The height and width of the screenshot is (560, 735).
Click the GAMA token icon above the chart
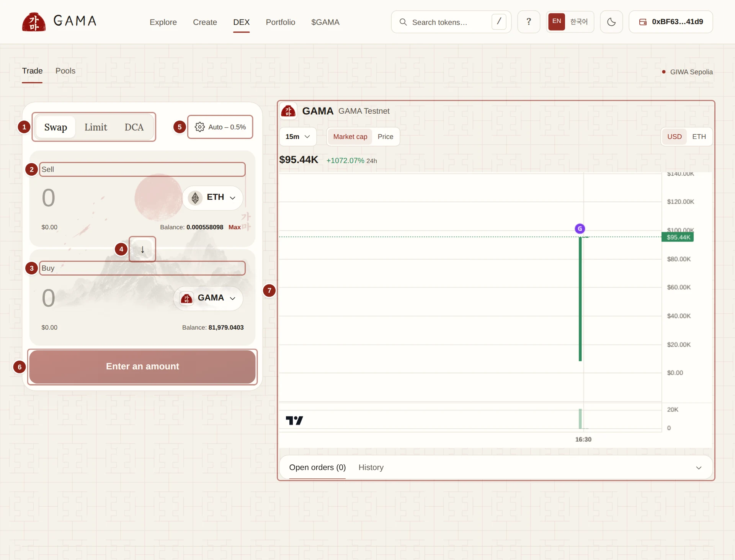[x=288, y=111]
